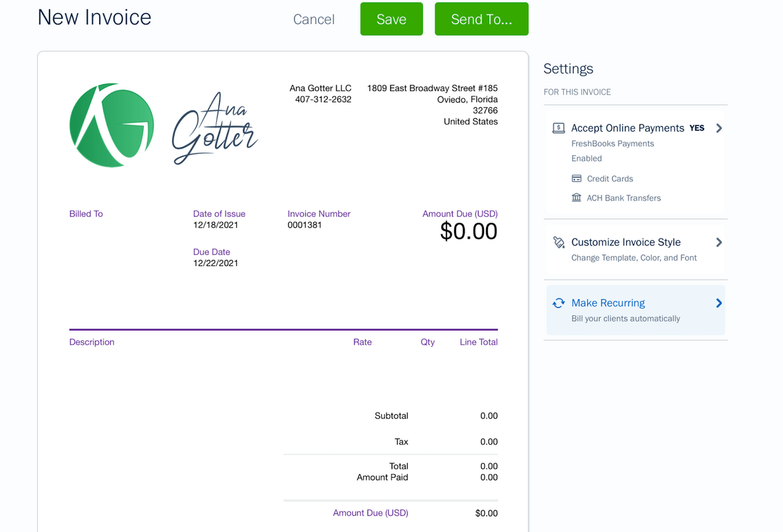Change the Due Date 12/22/2021

215,263
